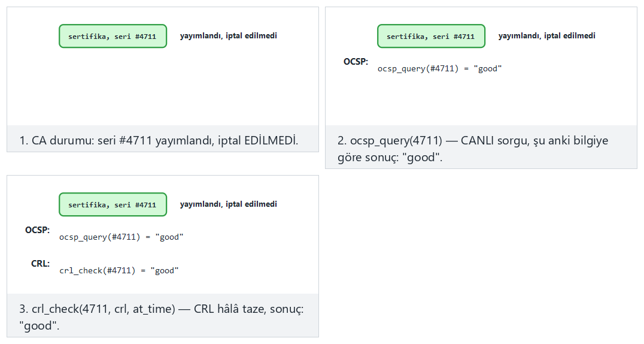Click caption '1. CA durumu: seri #4711'
Image resolution: width=644 pixels, height=344 pixels.
click(x=159, y=141)
